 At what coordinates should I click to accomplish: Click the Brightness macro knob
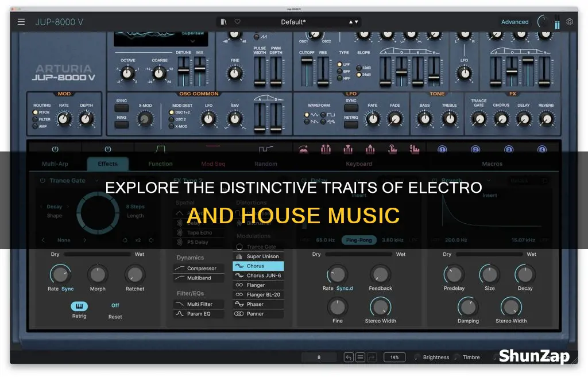[417, 357]
